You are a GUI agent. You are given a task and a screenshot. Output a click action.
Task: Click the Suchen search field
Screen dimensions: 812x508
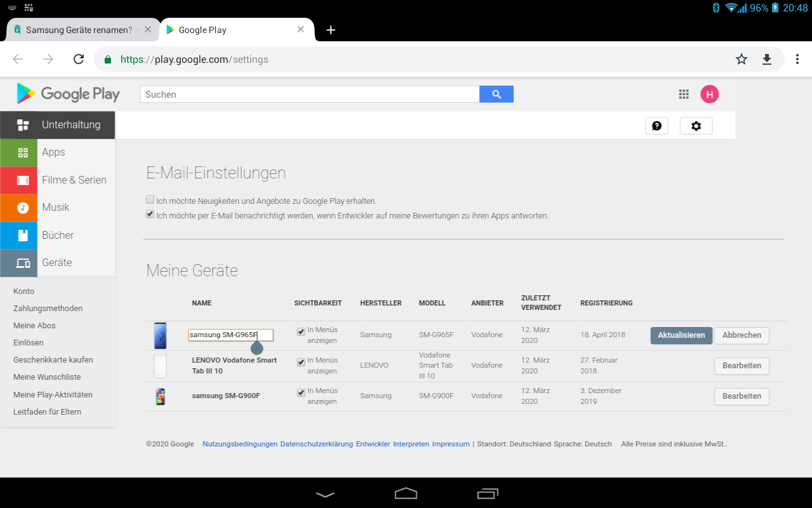310,94
